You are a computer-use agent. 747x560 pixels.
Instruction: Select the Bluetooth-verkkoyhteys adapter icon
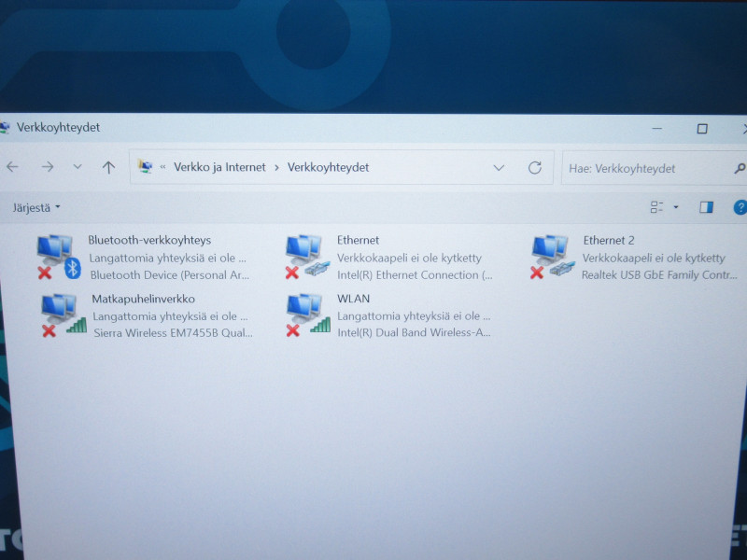click(x=59, y=258)
